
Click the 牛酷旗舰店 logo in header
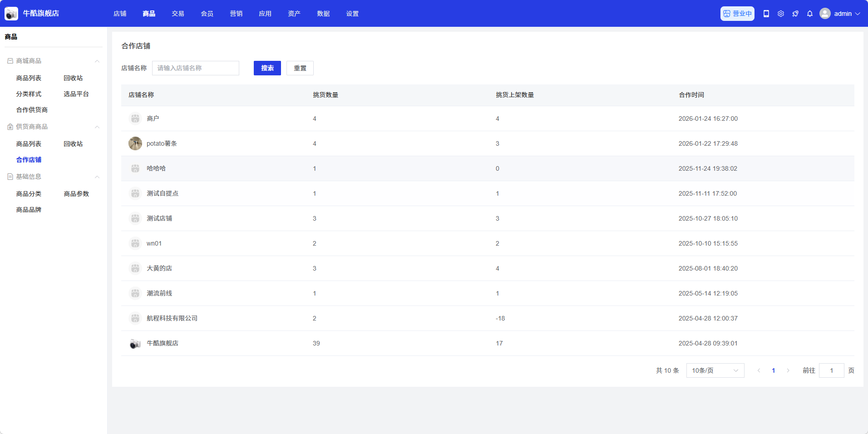[x=11, y=14]
